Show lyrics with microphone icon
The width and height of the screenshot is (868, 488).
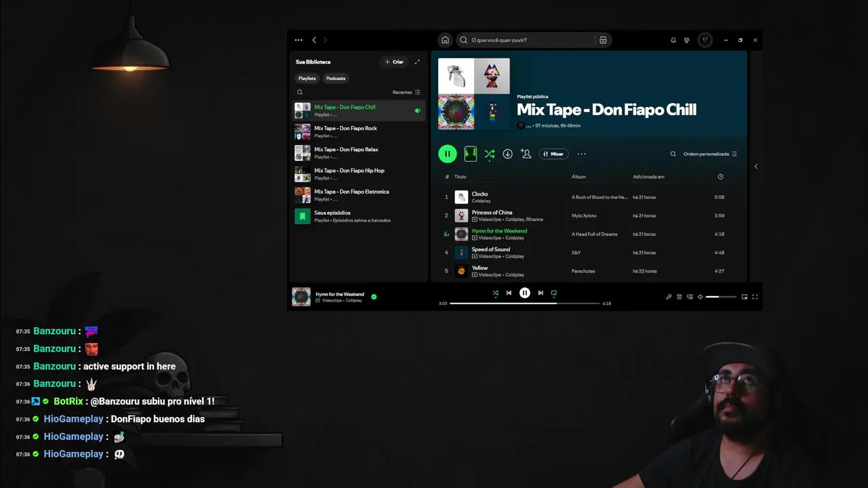pyautogui.click(x=669, y=297)
